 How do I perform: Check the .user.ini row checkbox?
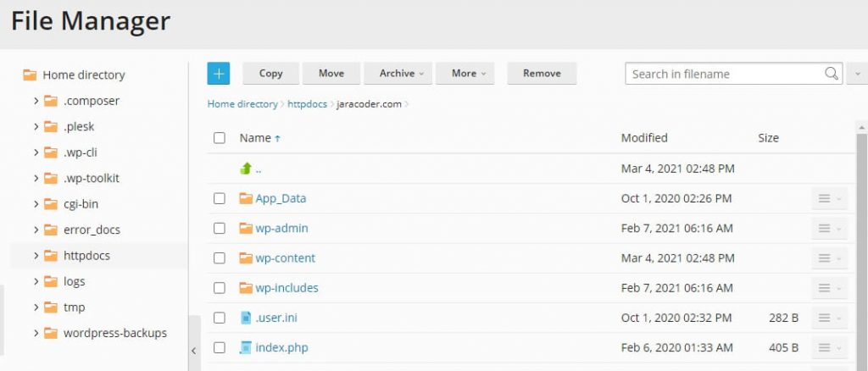pos(220,318)
